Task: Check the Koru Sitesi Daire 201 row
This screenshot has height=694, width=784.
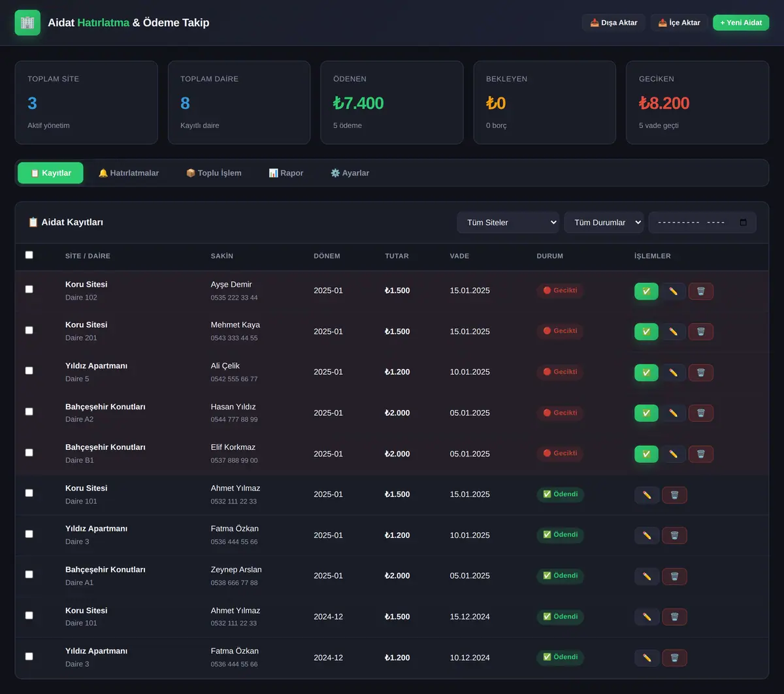Action: pos(29,330)
